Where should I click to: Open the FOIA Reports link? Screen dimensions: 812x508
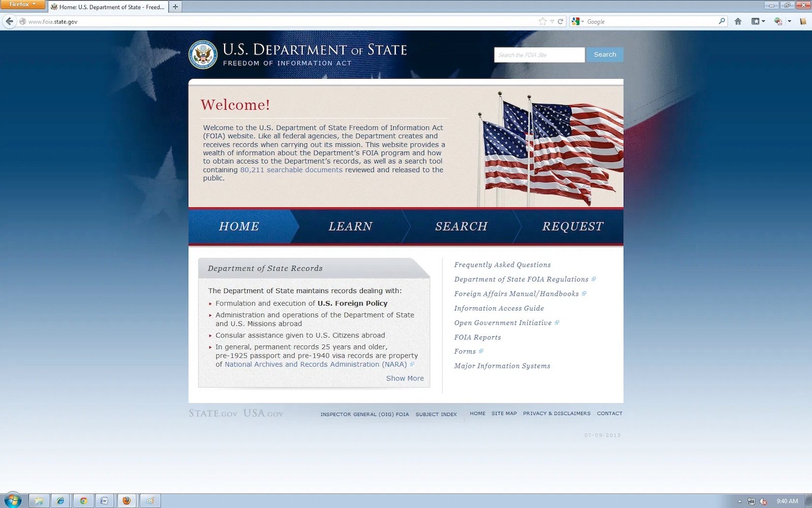478,337
